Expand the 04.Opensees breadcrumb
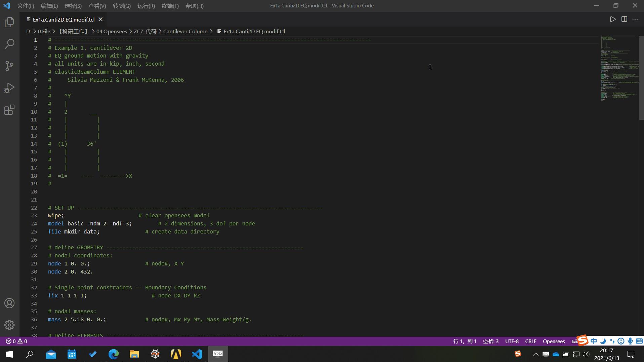 coord(112,31)
